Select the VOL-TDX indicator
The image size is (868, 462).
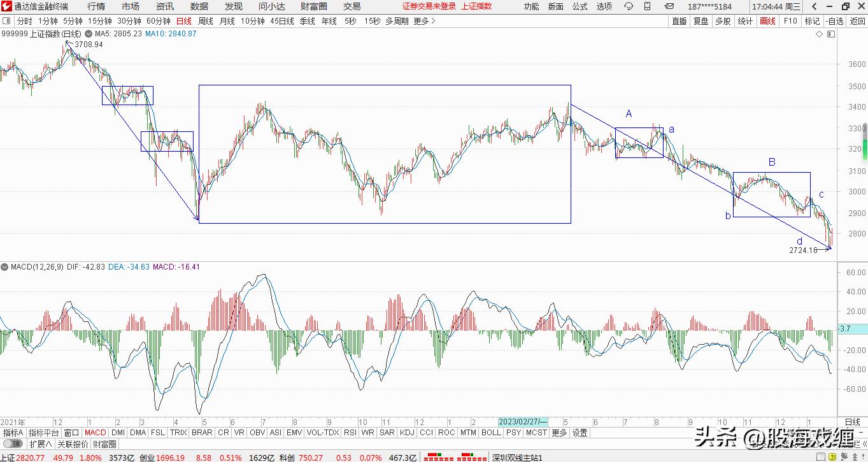(x=323, y=433)
